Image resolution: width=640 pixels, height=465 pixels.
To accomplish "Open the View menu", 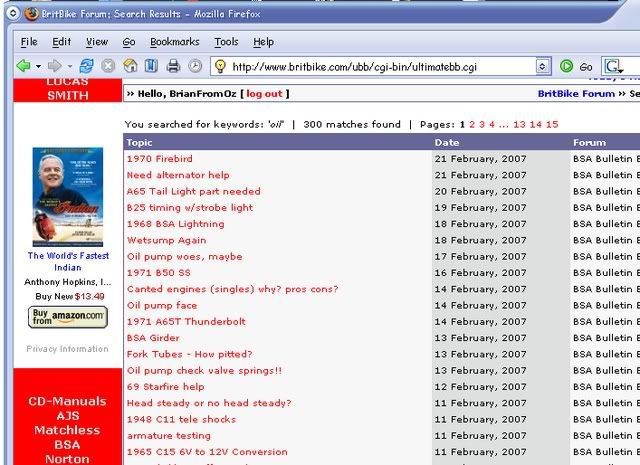I will (x=97, y=42).
